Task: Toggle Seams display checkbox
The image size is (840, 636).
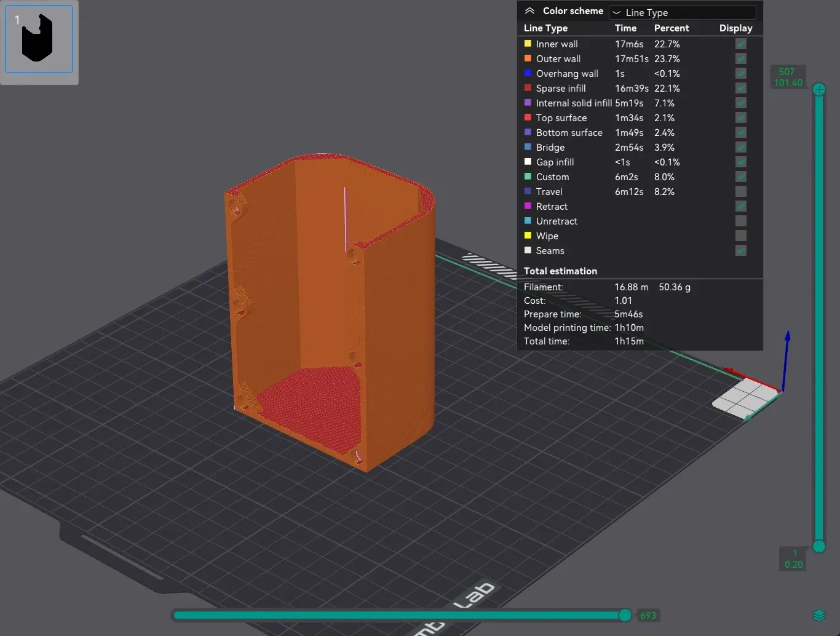Action: click(741, 250)
